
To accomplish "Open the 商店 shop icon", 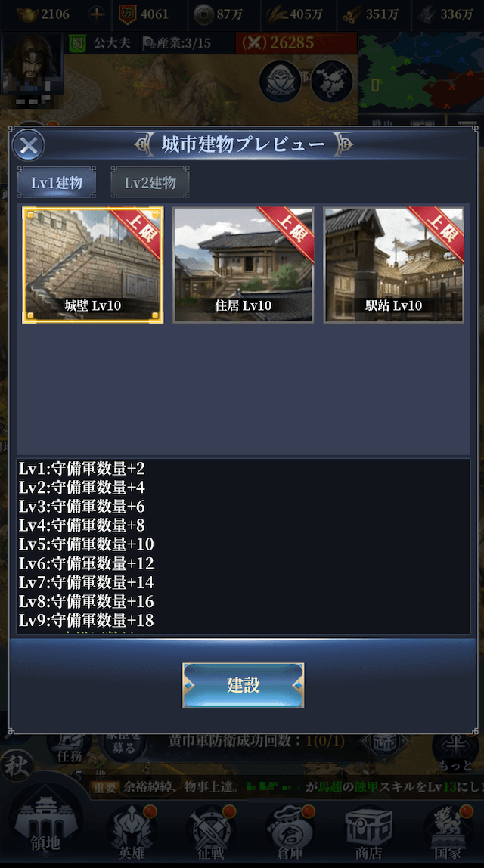I will 368,830.
